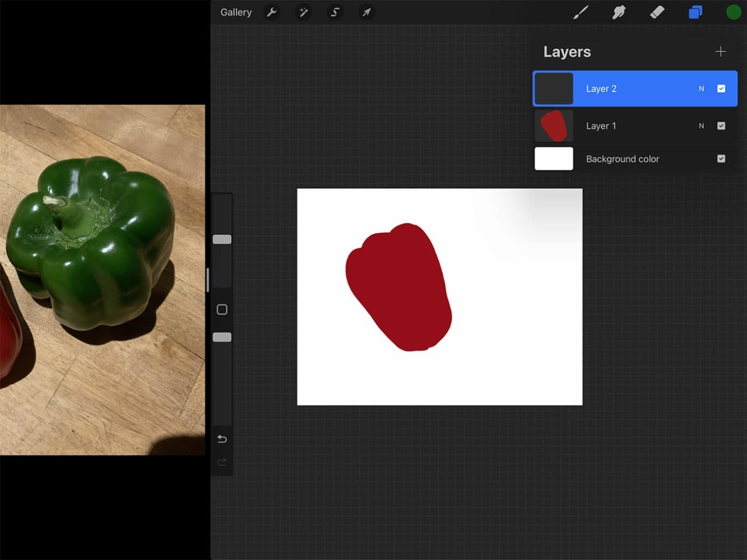Viewport: 747px width, 560px height.
Task: Open the Background color settings
Action: click(623, 159)
